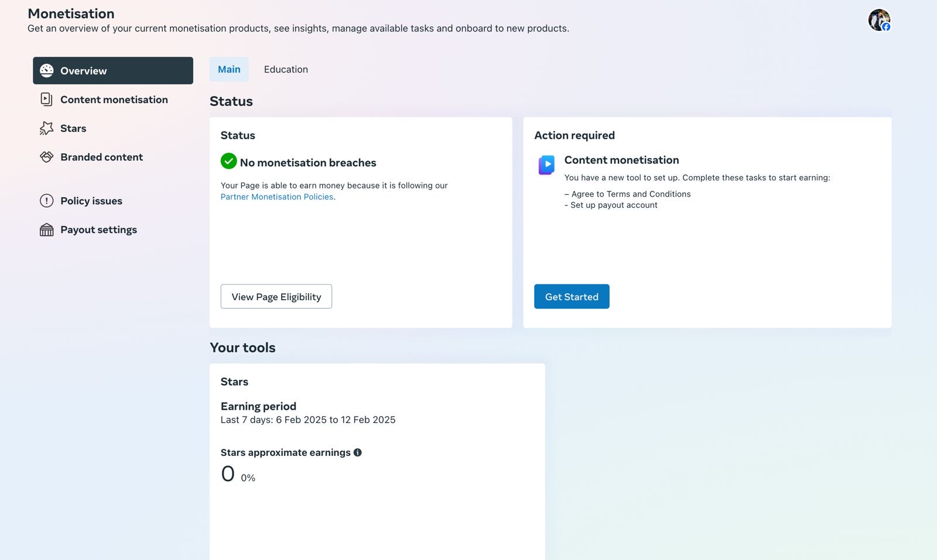Click the green monetisation status checkmark
The height and width of the screenshot is (560, 937).
click(x=228, y=161)
